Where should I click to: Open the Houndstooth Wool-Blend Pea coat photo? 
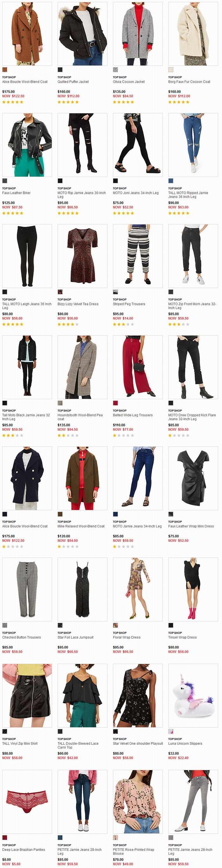82,367
